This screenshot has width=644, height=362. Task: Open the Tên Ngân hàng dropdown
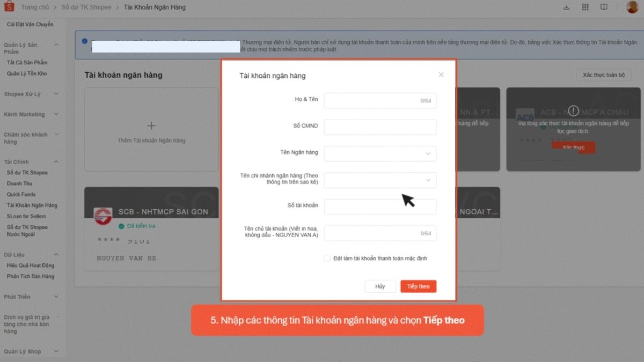click(380, 153)
